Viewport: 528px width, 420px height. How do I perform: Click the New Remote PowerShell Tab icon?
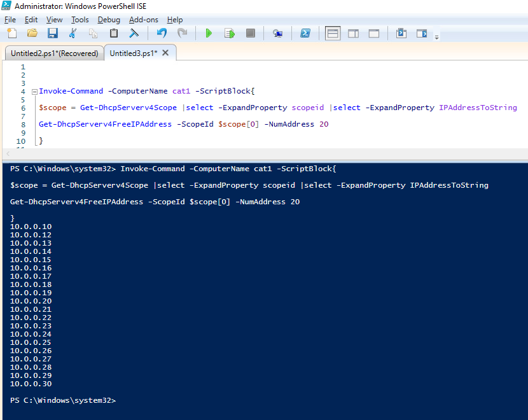click(278, 33)
